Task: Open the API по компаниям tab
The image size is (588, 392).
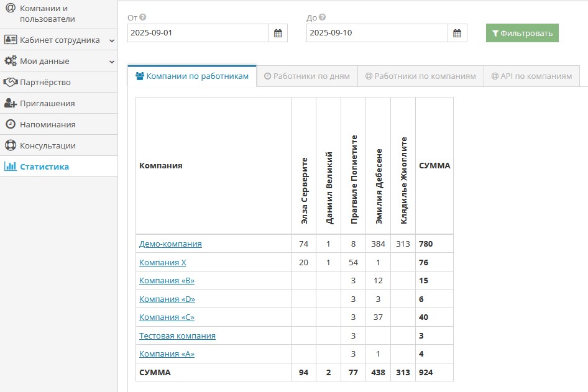Action: pyautogui.click(x=531, y=76)
